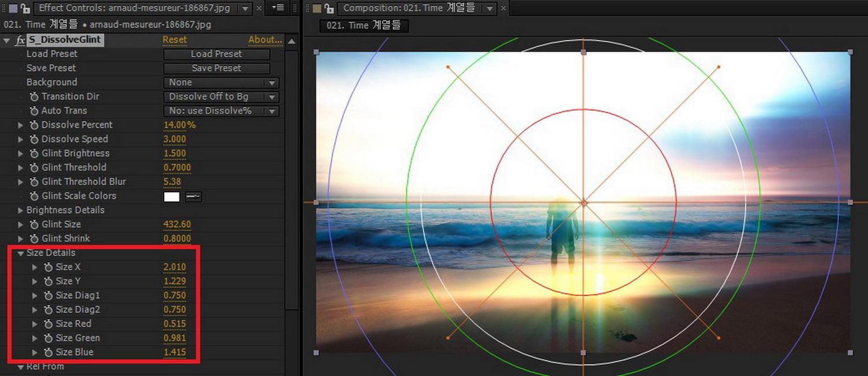Click the Dissolve Percent stopwatch icon
This screenshot has height=376, width=868.
point(34,125)
